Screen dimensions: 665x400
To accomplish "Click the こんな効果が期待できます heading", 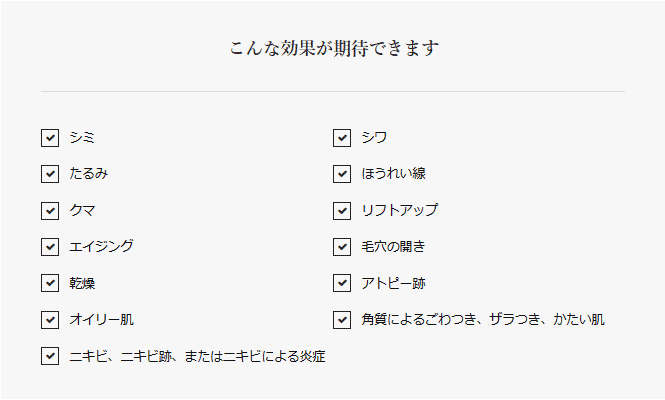I will pyautogui.click(x=334, y=48).
